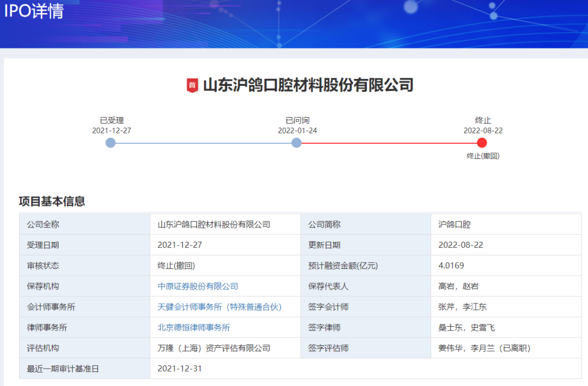Click the red timeline segment before 终止
The image size is (588, 386).
click(x=389, y=143)
